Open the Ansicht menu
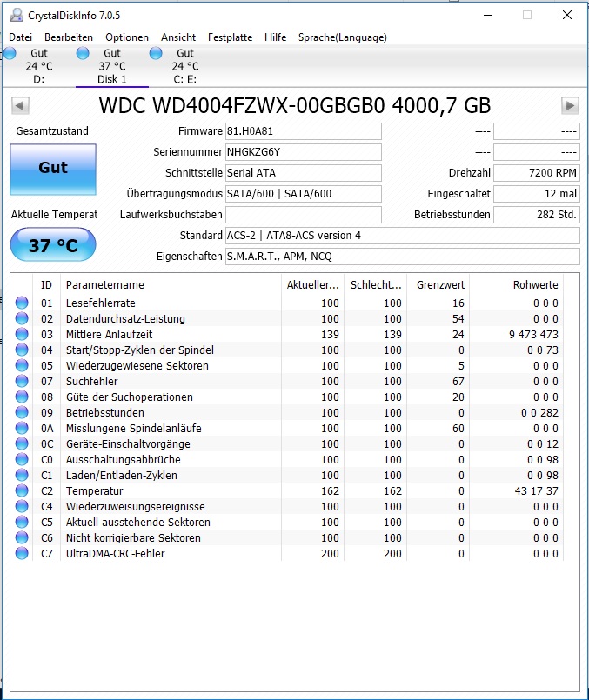Screen dimensions: 589x700 [x=178, y=37]
